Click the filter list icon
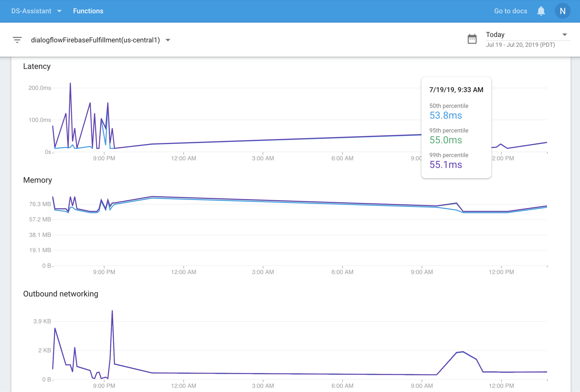This screenshot has height=392, width=580. pos(17,40)
